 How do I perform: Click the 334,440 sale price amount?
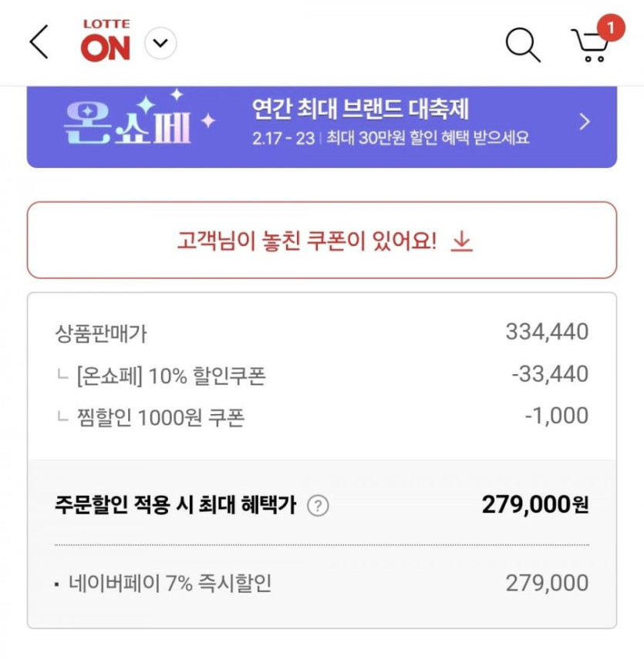(547, 332)
